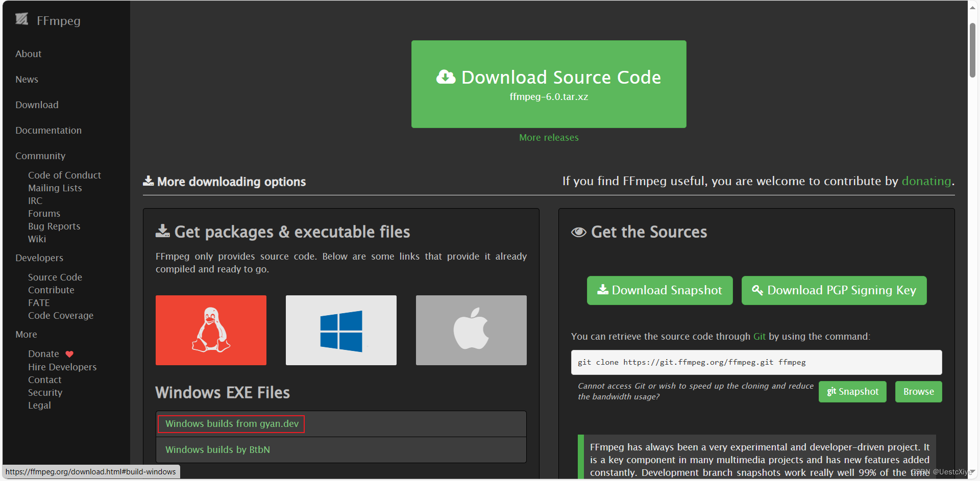Click Download PGP Signing Key button
The height and width of the screenshot is (481, 980).
click(x=834, y=290)
